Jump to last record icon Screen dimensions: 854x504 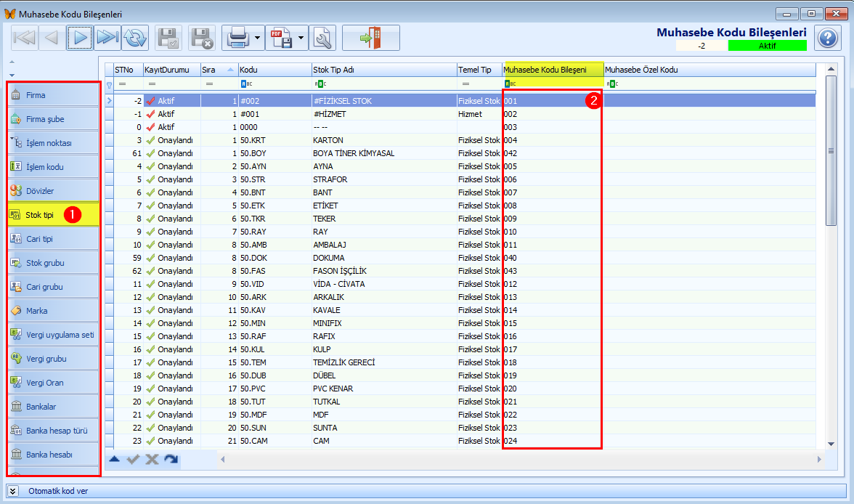coord(107,38)
